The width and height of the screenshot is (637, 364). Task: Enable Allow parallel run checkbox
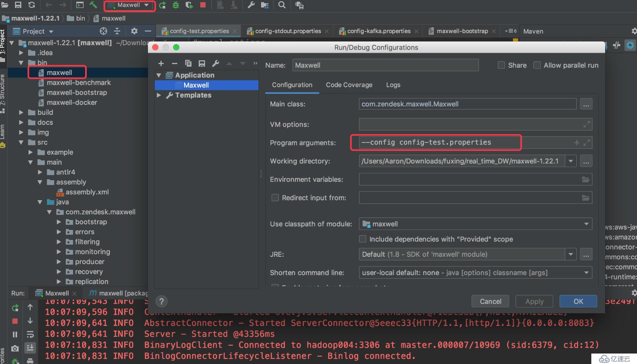(537, 65)
